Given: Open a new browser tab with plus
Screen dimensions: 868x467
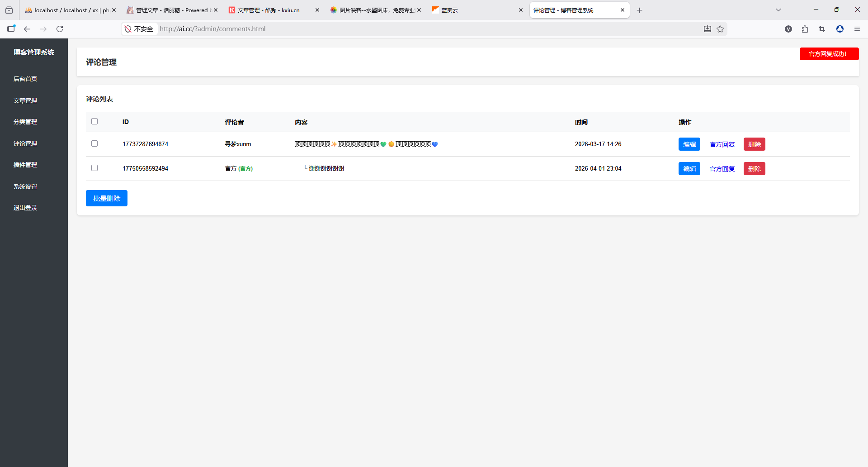Looking at the screenshot, I should (639, 10).
